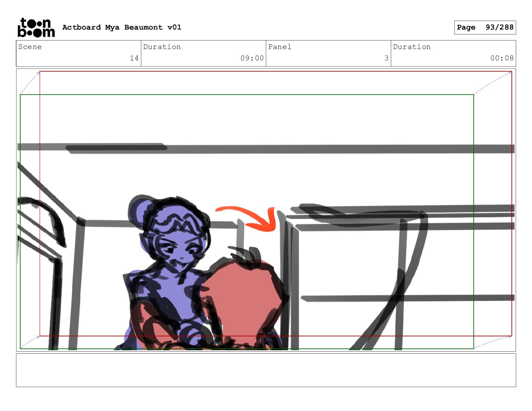Screen dimensions: 532x411
Task: Click panel duration value 00:08
Action: pos(502,58)
